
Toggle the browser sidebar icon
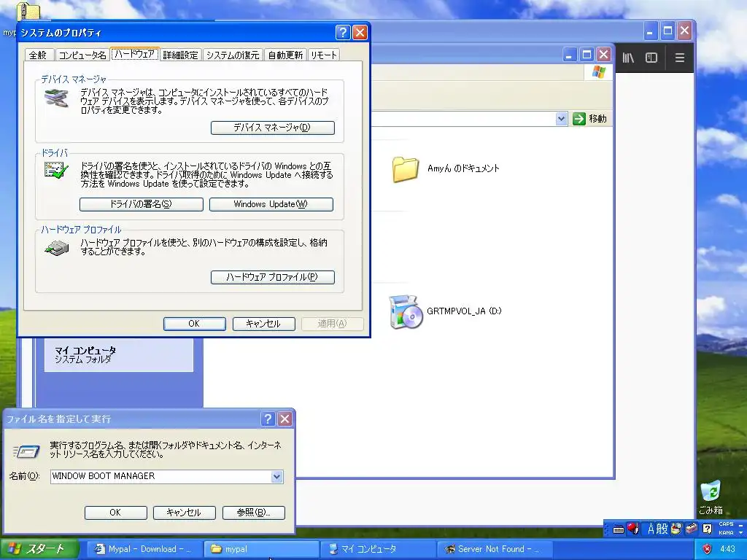tap(651, 58)
